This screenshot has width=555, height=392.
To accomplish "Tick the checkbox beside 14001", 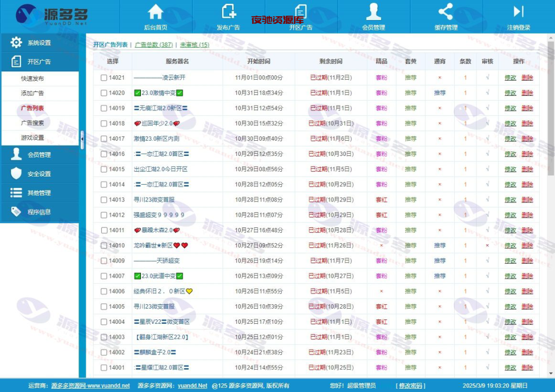I will [104, 368].
